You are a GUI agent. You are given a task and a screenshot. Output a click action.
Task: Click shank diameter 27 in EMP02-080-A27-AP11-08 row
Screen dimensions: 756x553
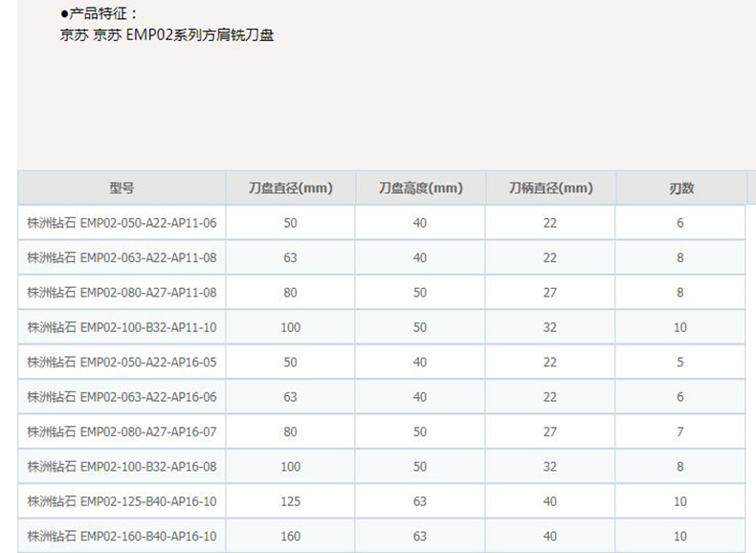click(x=550, y=292)
